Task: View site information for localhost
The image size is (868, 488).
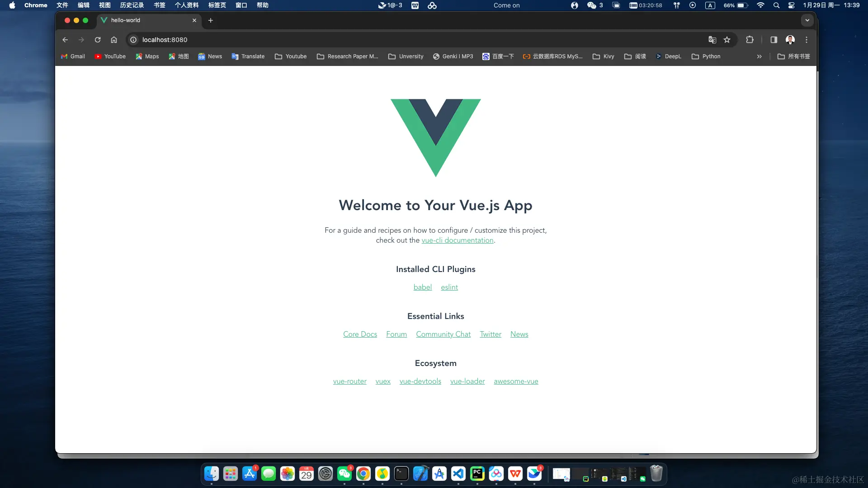Action: point(133,40)
